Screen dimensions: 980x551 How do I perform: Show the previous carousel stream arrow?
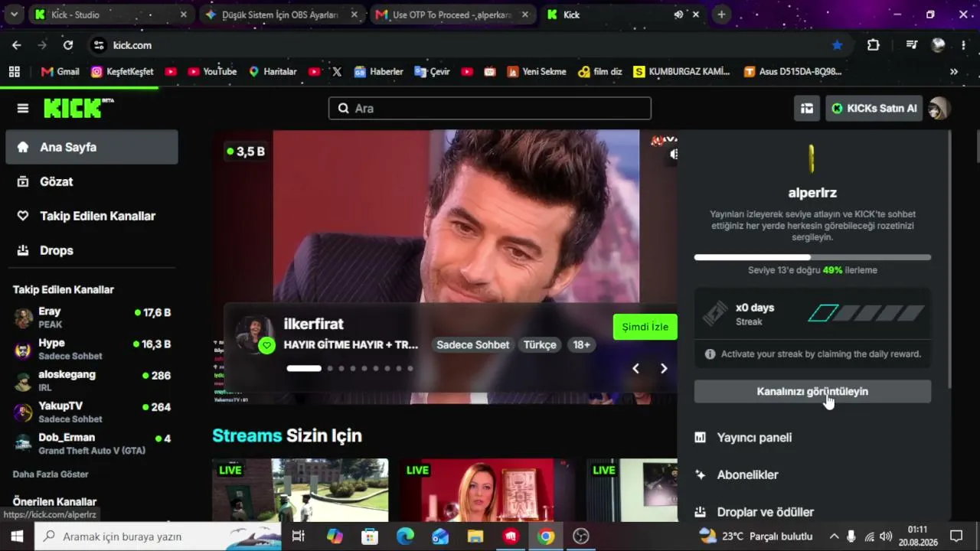coord(635,369)
